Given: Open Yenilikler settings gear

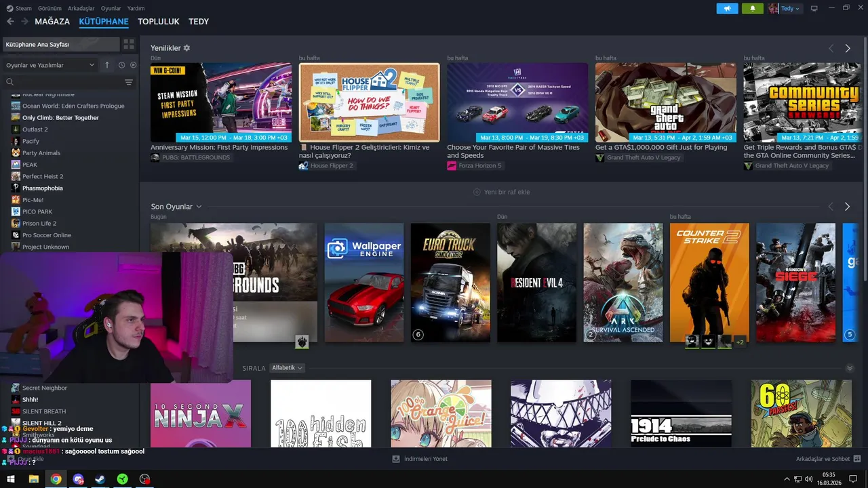Looking at the screenshot, I should (186, 48).
